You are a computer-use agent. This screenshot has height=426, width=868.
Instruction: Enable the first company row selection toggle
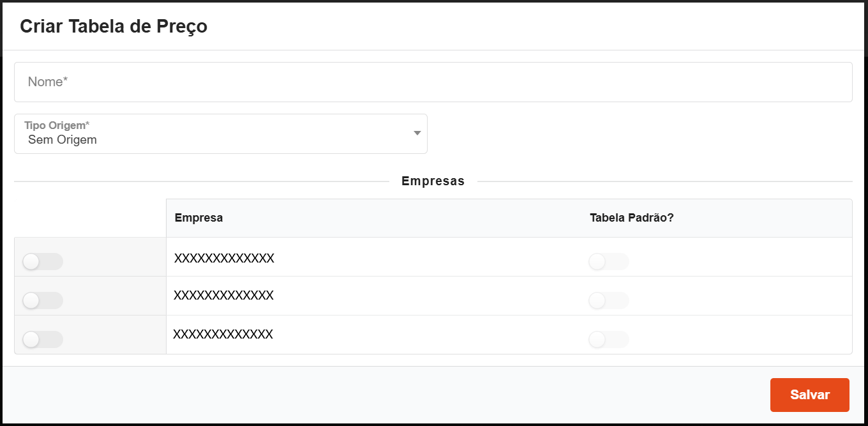pos(42,261)
